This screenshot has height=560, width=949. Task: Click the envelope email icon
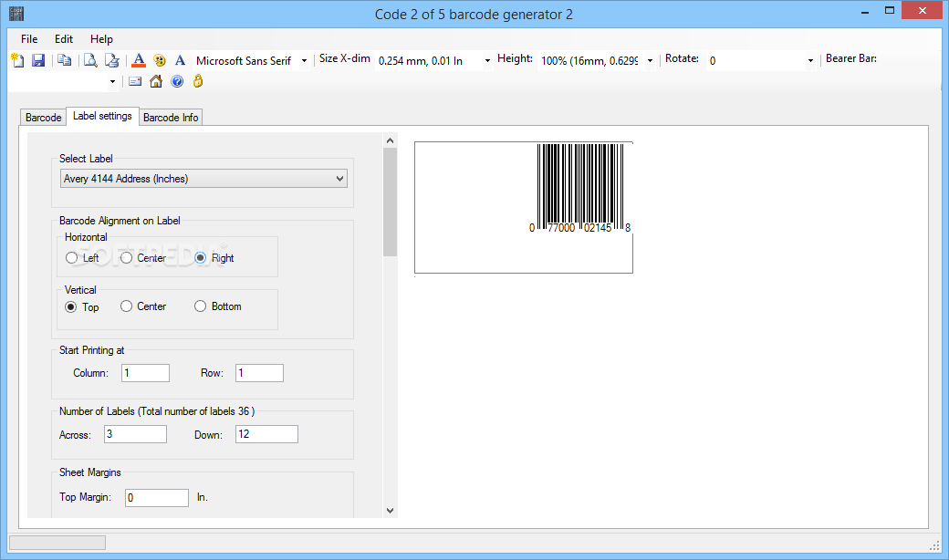(x=135, y=81)
